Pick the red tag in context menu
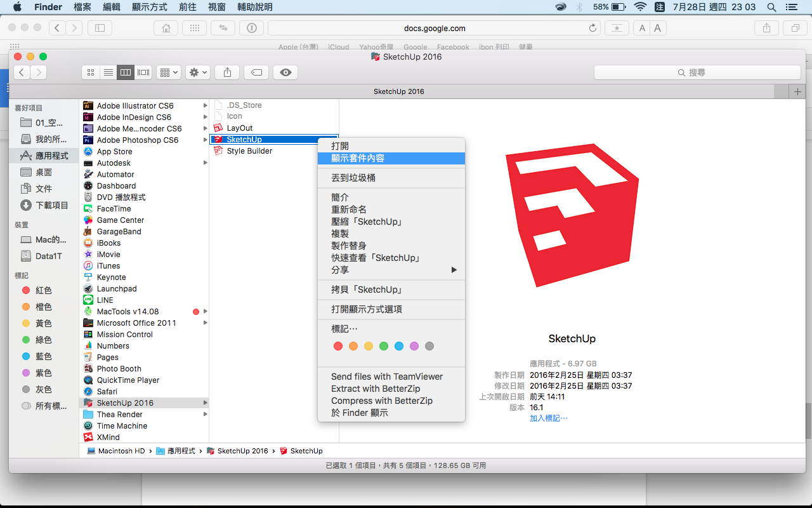Viewport: 812px width, 508px height. [x=338, y=346]
